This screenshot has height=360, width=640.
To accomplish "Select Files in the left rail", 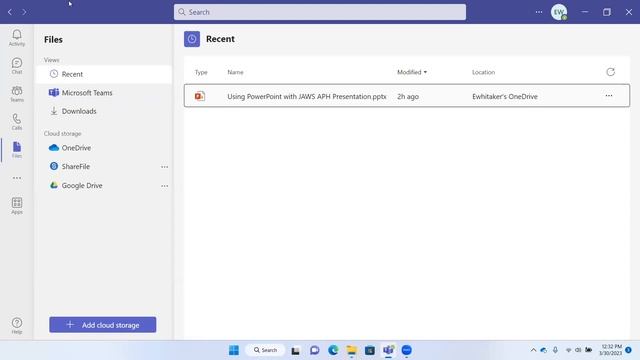I will point(17,150).
